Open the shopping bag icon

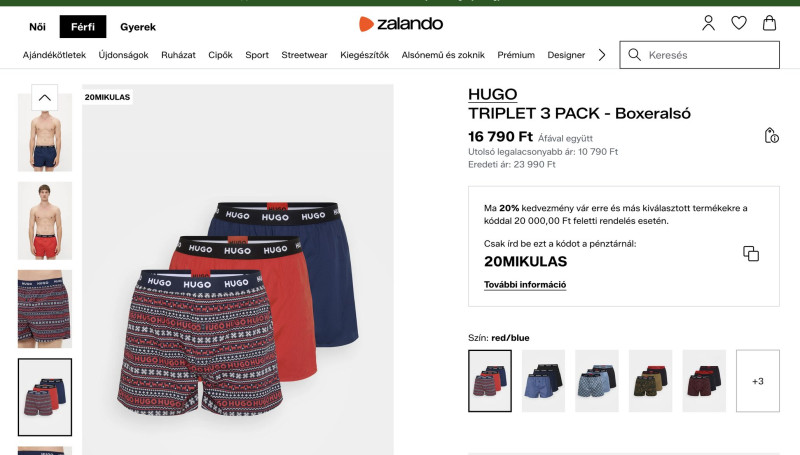(x=769, y=23)
